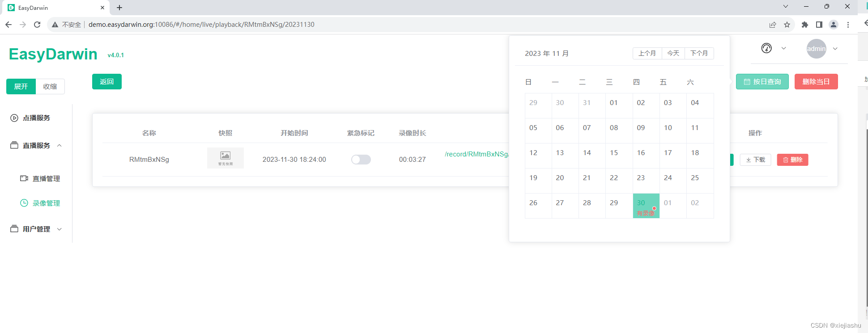The image size is (868, 333).
Task: Expand the dropdown next to gauge icon
Action: (783, 48)
